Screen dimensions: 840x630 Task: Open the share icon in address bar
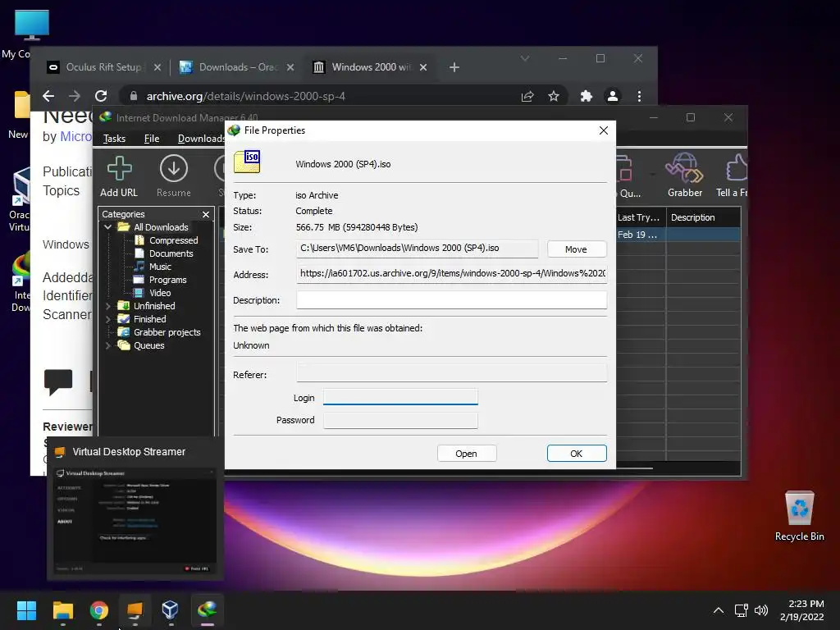click(x=527, y=96)
